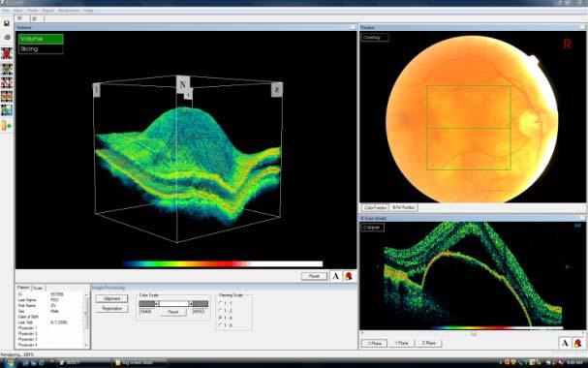Screen dimensions: 588x368
Task: Click the left handle of the Color Scale slider
Action: (157, 303)
